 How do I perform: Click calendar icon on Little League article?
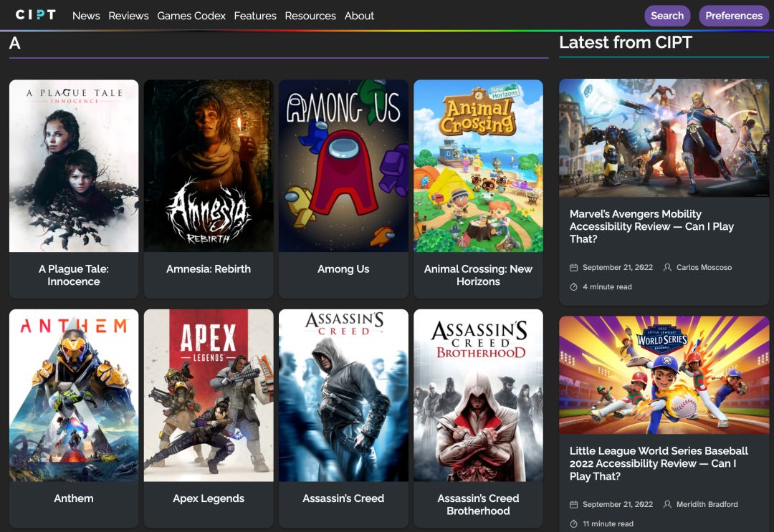[573, 504]
